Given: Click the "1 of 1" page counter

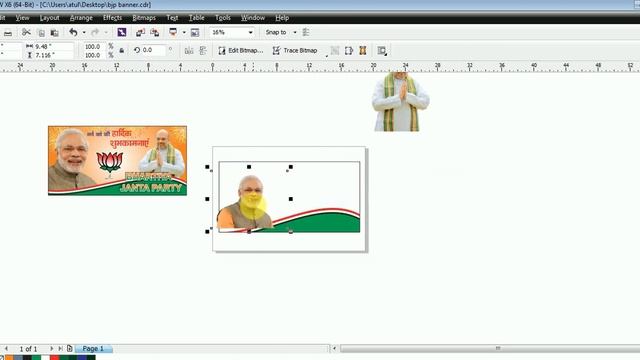Looking at the screenshot, I should [x=29, y=349].
